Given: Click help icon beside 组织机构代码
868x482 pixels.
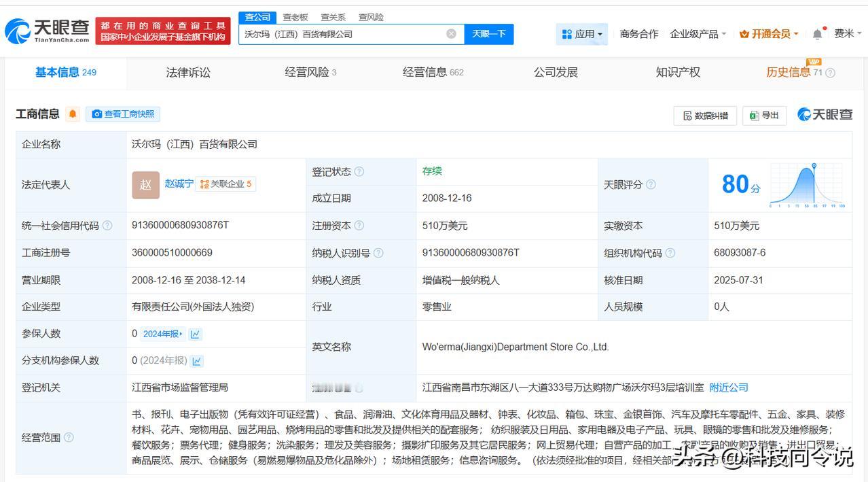Looking at the screenshot, I should pyautogui.click(x=670, y=253).
